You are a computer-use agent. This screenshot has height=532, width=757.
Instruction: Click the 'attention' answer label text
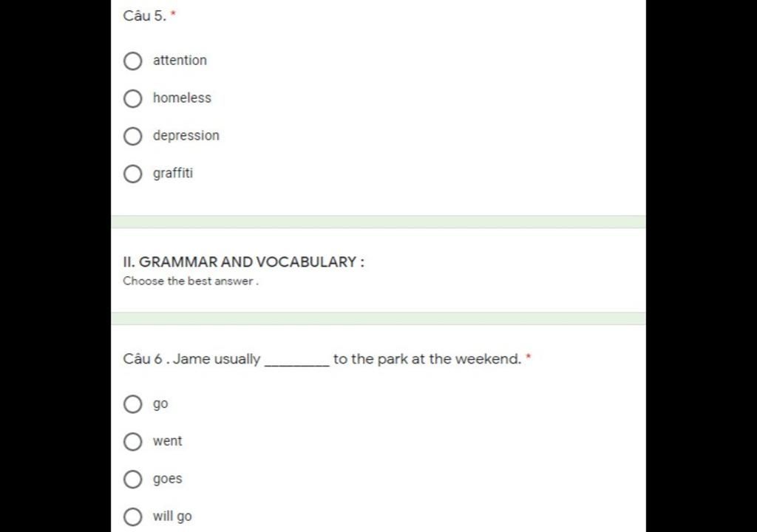pyautogui.click(x=180, y=61)
